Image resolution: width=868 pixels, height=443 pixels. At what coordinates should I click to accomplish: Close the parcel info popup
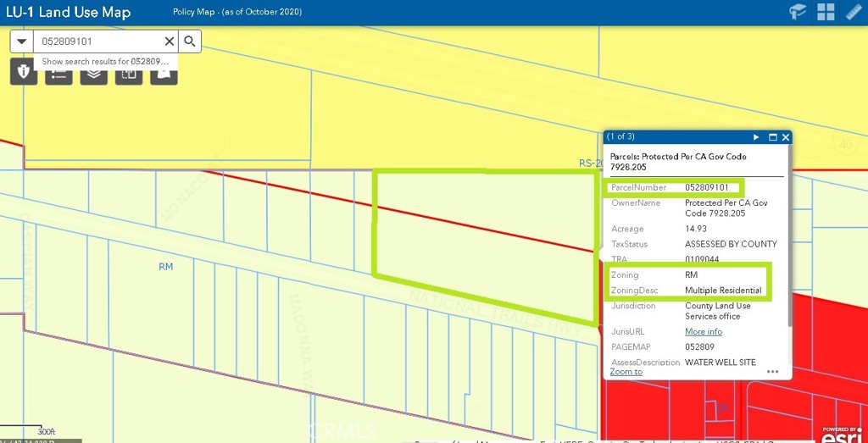(x=786, y=137)
